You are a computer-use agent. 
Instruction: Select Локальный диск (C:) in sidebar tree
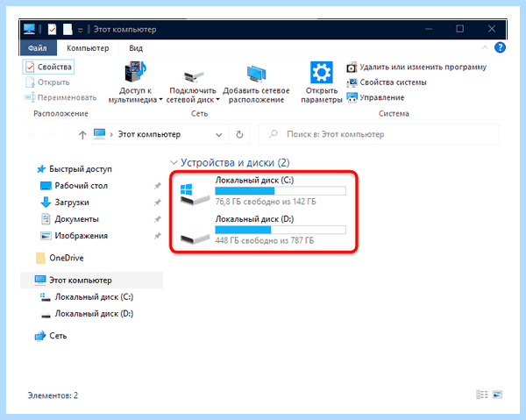click(87, 297)
